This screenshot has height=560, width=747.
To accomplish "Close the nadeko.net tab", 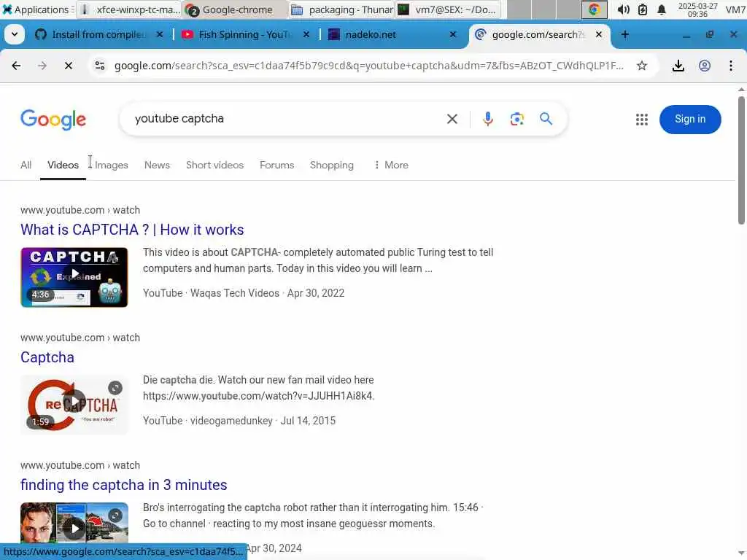I will point(453,34).
